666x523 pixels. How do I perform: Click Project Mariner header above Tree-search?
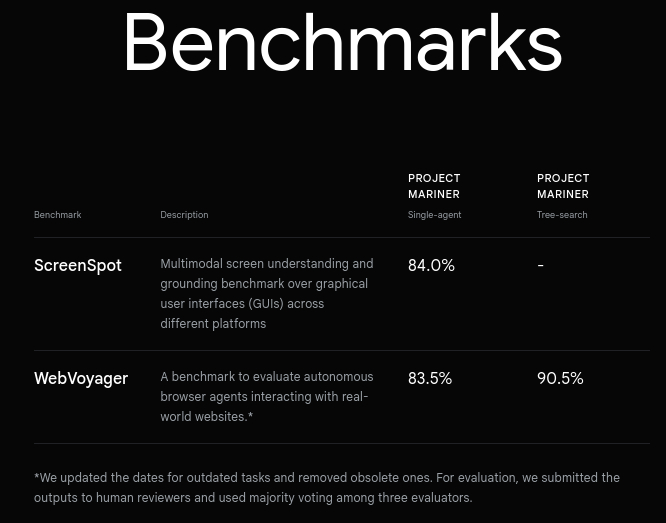click(563, 186)
